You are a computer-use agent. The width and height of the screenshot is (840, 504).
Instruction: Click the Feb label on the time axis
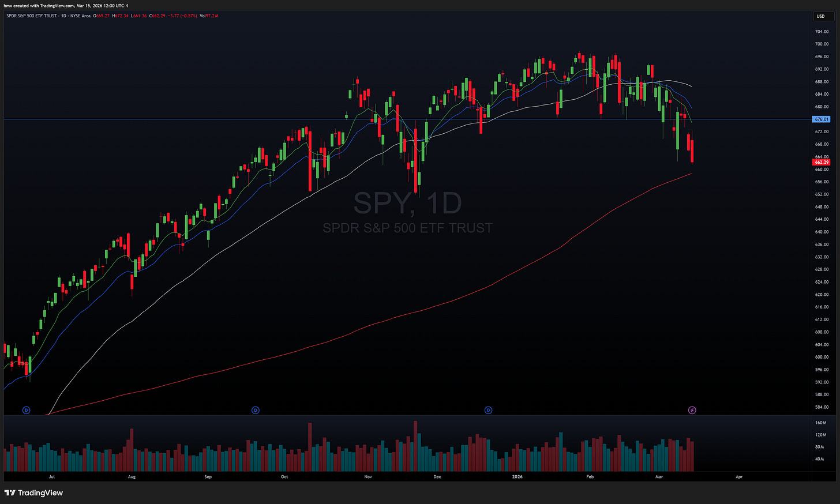pyautogui.click(x=590, y=477)
